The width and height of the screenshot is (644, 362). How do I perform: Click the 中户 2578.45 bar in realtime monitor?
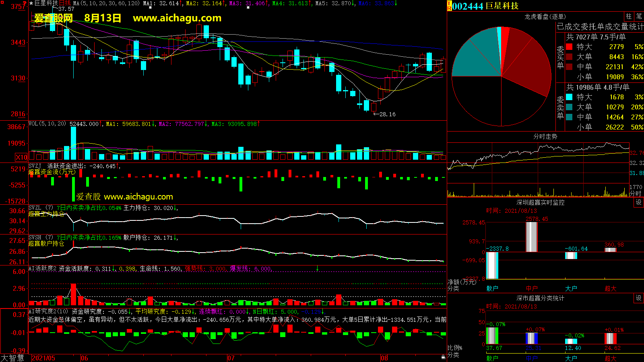[531, 237]
